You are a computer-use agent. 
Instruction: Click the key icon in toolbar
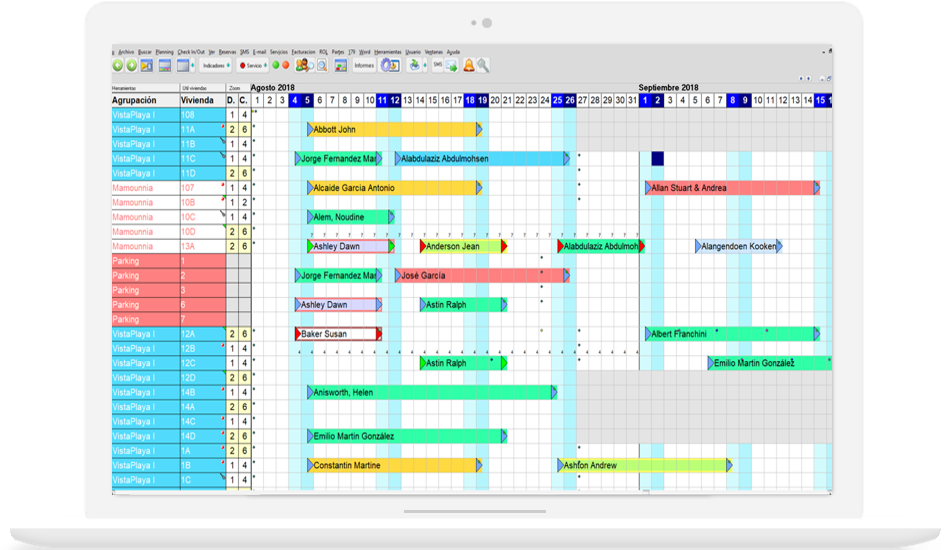[x=483, y=65]
